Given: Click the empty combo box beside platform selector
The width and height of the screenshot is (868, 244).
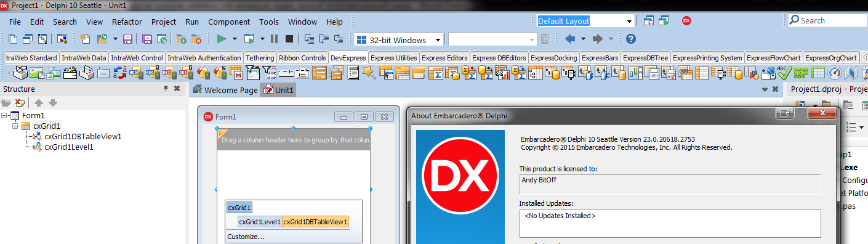Looking at the screenshot, I should (x=492, y=40).
